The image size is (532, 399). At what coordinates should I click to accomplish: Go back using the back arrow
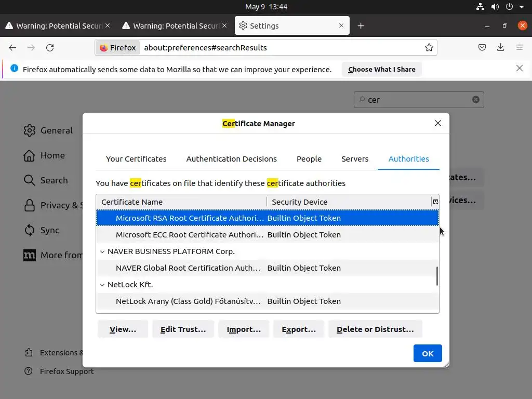coord(12,47)
